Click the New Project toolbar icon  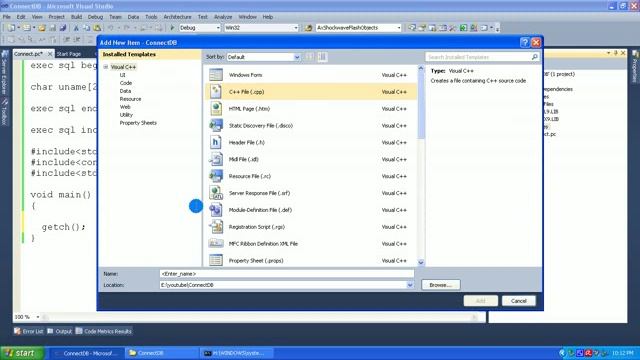click(11, 28)
